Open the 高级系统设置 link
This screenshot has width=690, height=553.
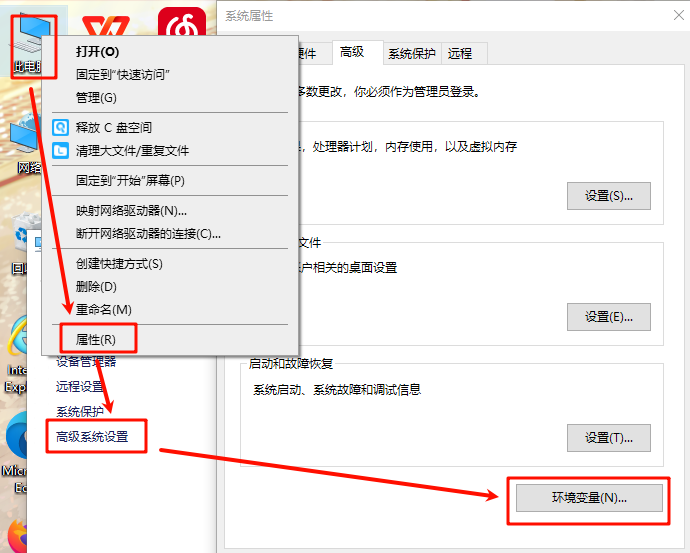97,437
